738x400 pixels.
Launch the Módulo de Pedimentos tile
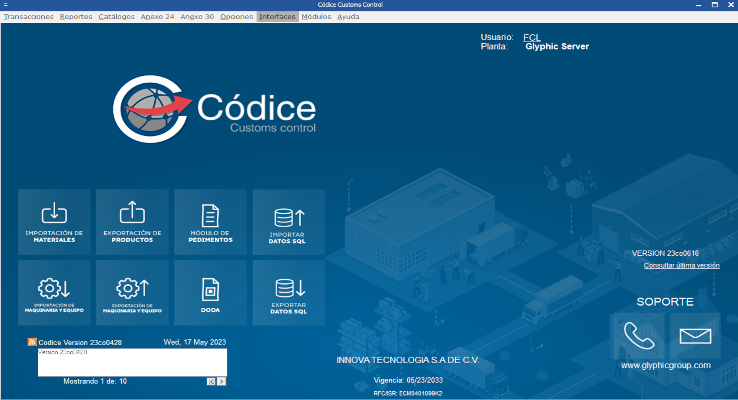[x=210, y=222]
